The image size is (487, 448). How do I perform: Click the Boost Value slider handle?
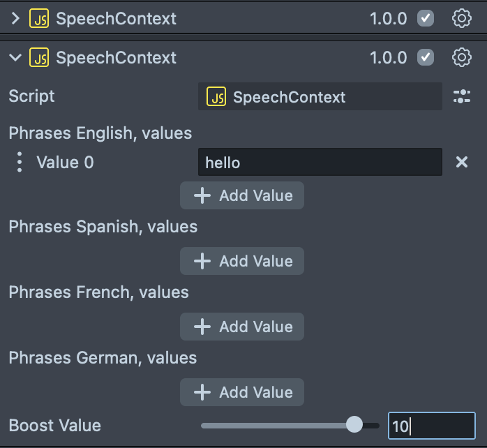tap(354, 425)
